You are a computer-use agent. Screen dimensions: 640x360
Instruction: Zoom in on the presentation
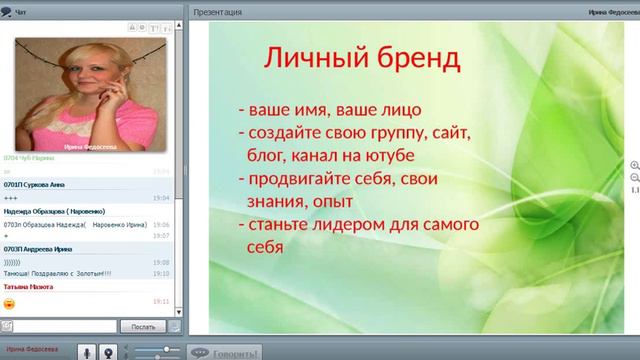pyautogui.click(x=635, y=165)
